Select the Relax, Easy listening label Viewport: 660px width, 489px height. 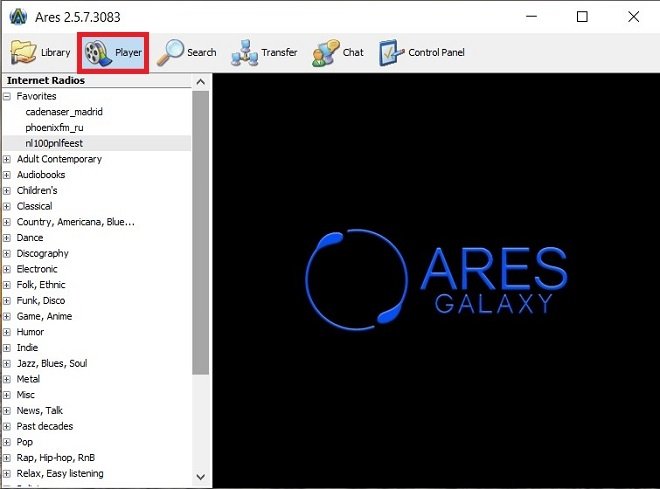click(60, 473)
